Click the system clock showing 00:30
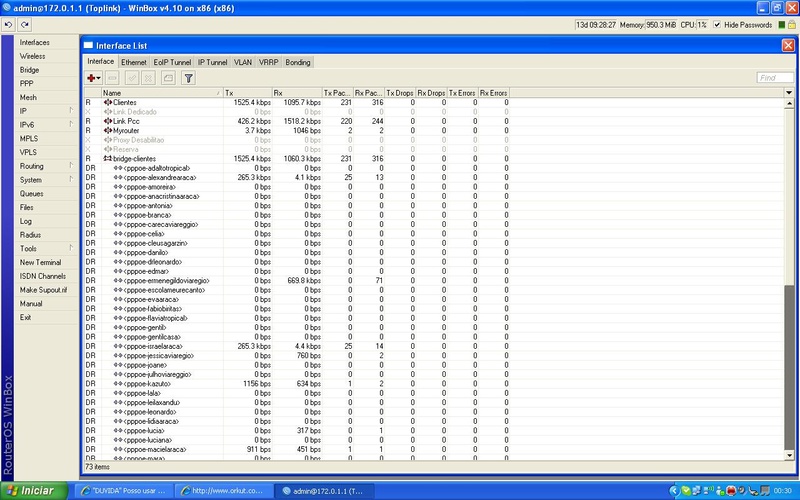 [x=782, y=491]
